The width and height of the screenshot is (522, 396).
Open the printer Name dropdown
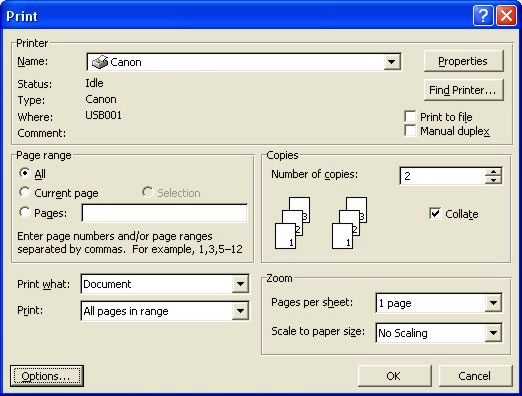click(391, 62)
